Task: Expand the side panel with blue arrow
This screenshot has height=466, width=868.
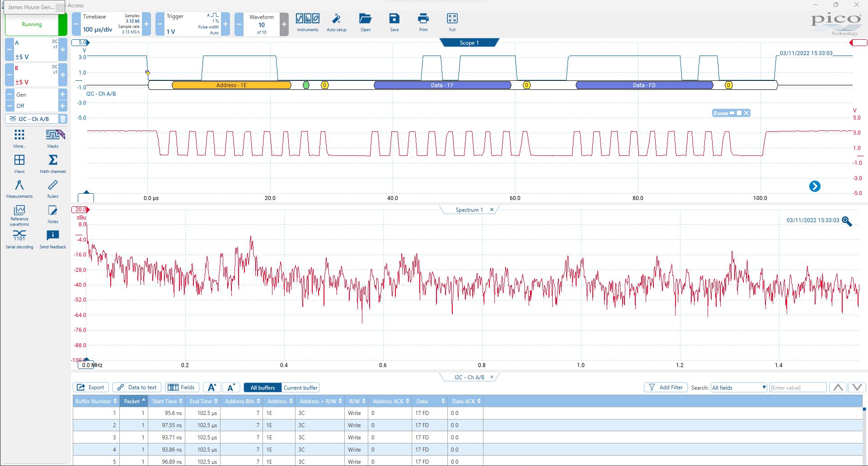Action: (x=814, y=186)
